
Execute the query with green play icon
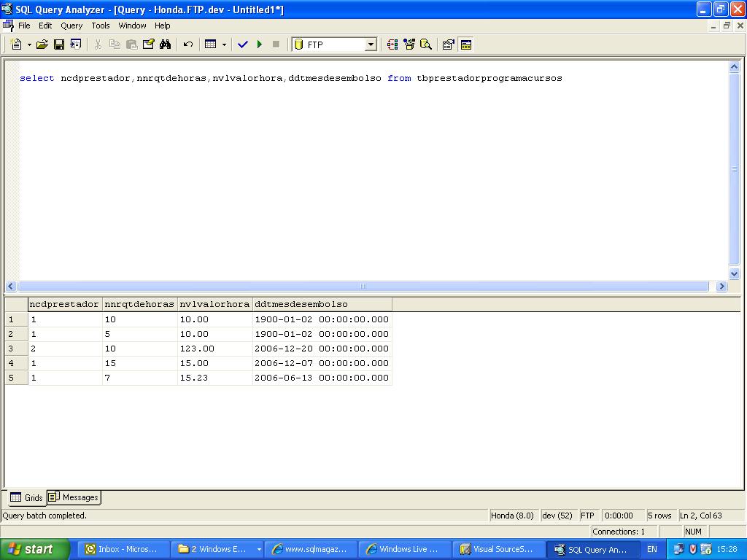tap(260, 44)
